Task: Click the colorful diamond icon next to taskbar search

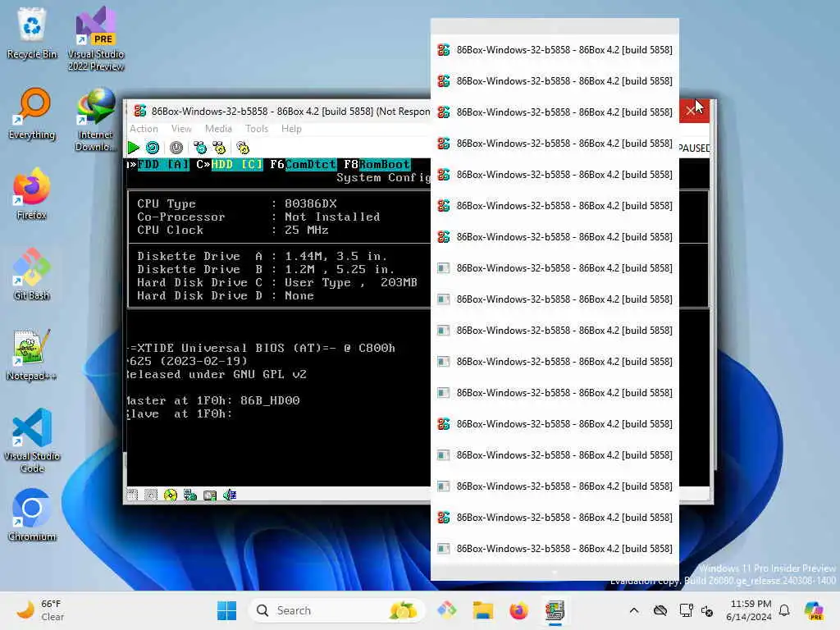Action: point(447,610)
